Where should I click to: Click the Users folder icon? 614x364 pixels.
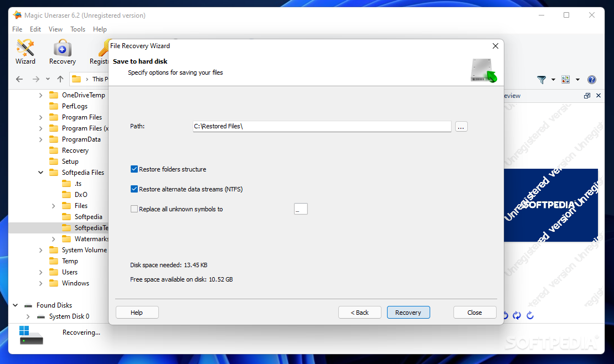(54, 272)
